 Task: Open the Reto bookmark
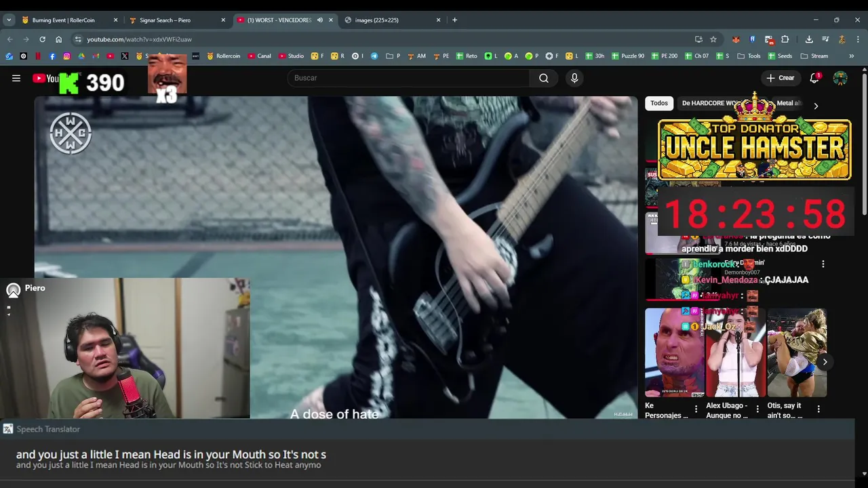[x=467, y=56]
